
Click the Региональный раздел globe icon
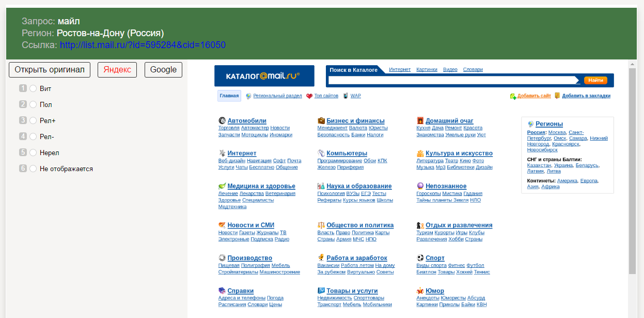coord(248,96)
